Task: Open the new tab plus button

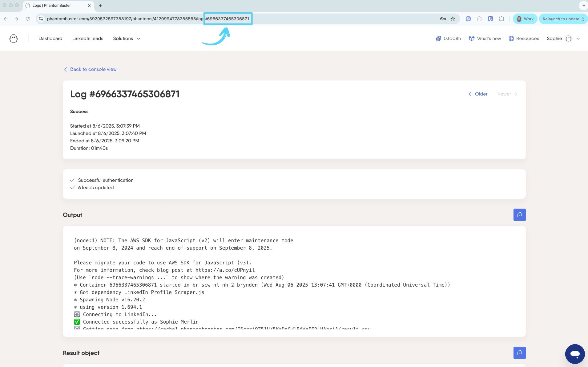Action: (100, 5)
